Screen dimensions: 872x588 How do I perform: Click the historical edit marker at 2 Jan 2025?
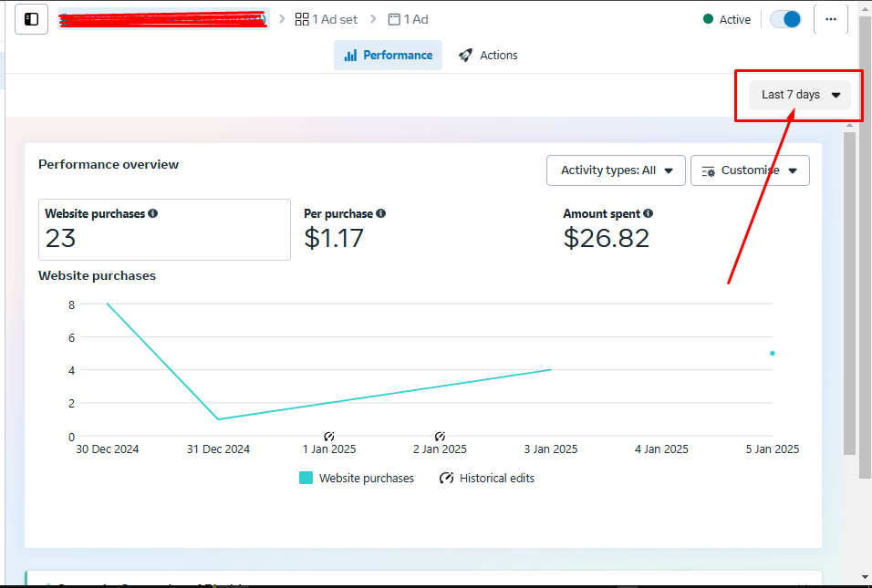point(440,437)
